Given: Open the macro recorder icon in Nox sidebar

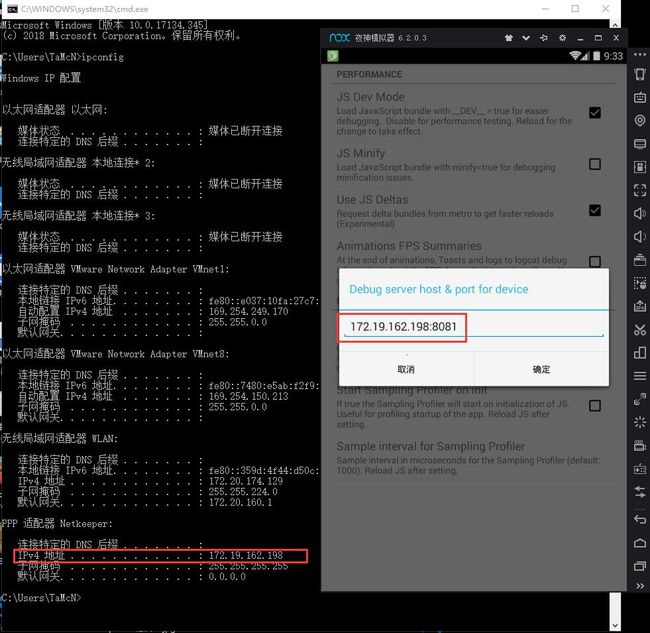Looking at the screenshot, I should click(x=640, y=283).
